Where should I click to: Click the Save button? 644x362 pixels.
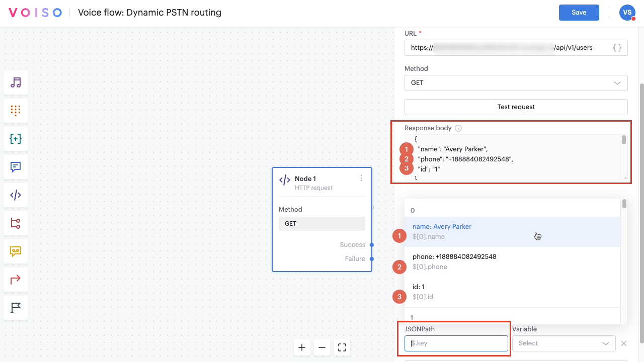coord(579,12)
